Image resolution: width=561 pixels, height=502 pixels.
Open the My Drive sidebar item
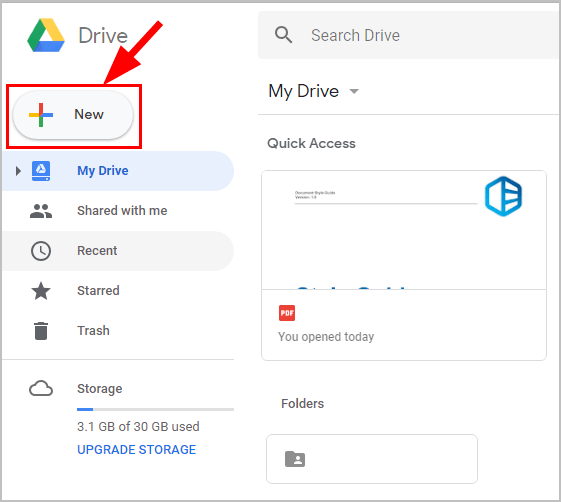point(118,171)
